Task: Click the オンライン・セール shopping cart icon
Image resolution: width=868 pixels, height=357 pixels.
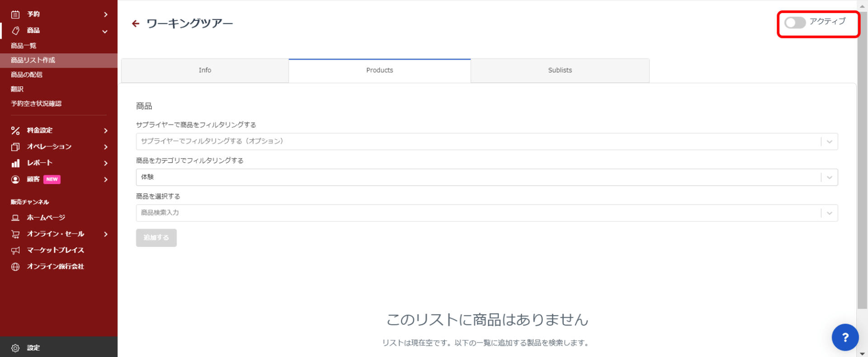Action: click(x=15, y=234)
